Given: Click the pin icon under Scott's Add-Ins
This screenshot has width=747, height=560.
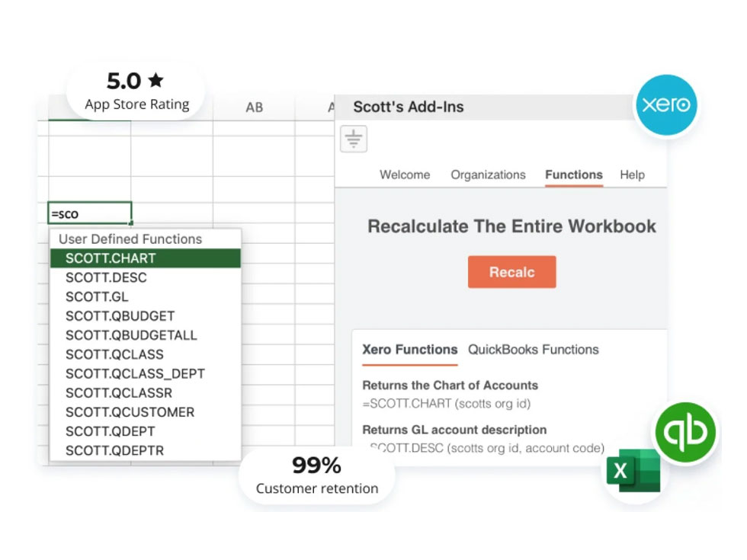Looking at the screenshot, I should click(x=354, y=139).
